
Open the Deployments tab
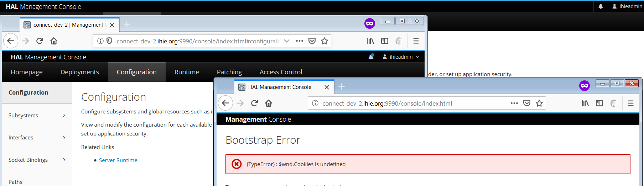tap(80, 72)
